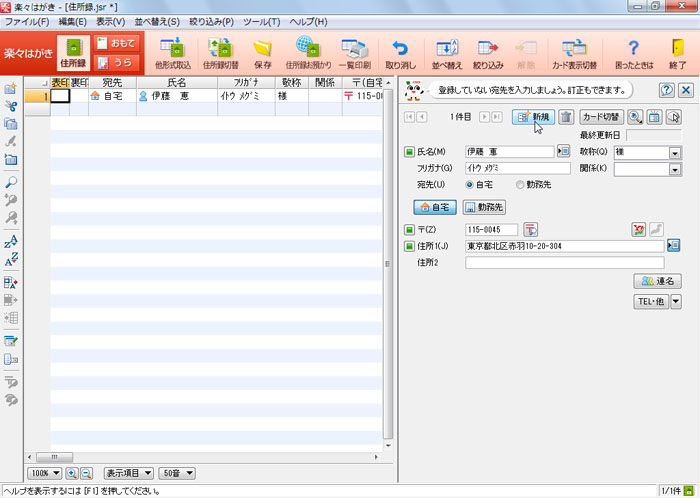Screen dimensions: 700x498
Task: Expand the 関係 dropdown
Action: point(675,169)
